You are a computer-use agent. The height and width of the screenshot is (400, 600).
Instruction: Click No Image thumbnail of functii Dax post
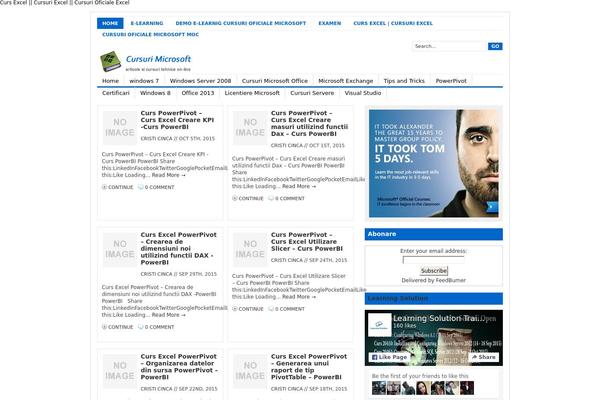(x=250, y=127)
